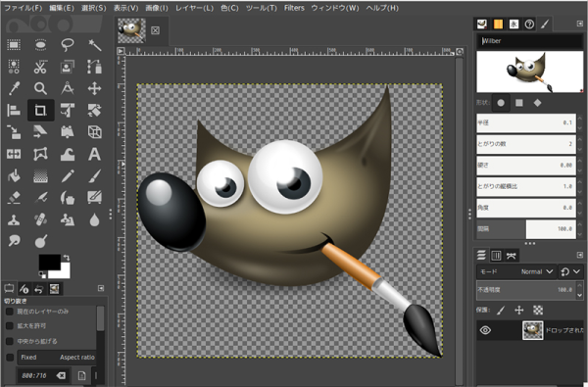
Task: Select the Warp Transform wave tool
Action: pos(68,154)
